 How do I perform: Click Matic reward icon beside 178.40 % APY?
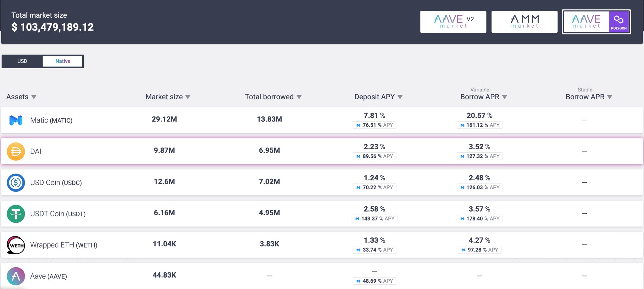tap(462, 219)
